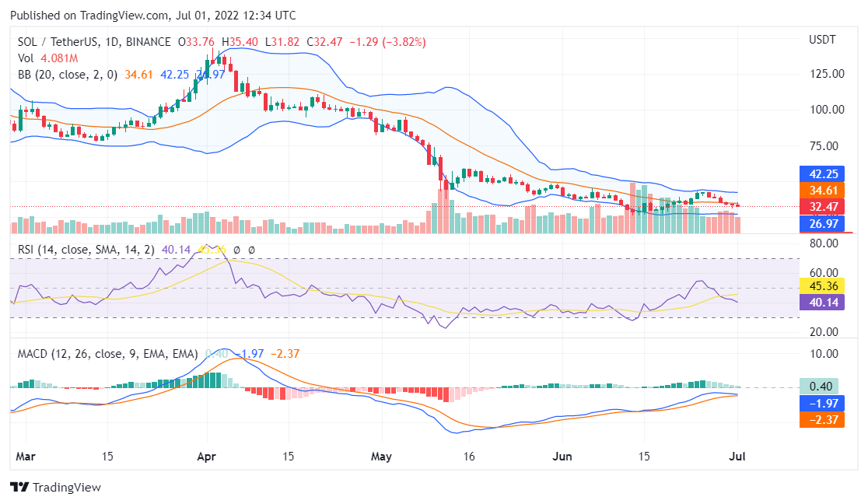Click the blue 26.97 lower band price tag

(x=821, y=225)
